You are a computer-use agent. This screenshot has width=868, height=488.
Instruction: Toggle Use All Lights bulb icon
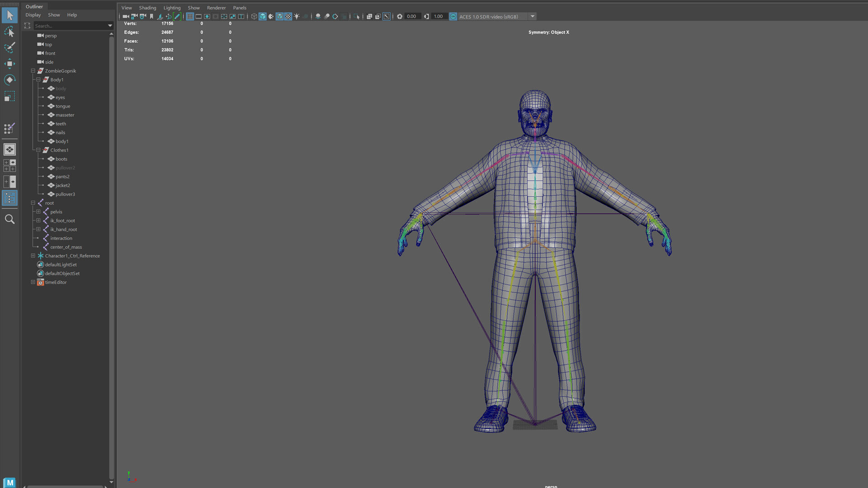(297, 16)
